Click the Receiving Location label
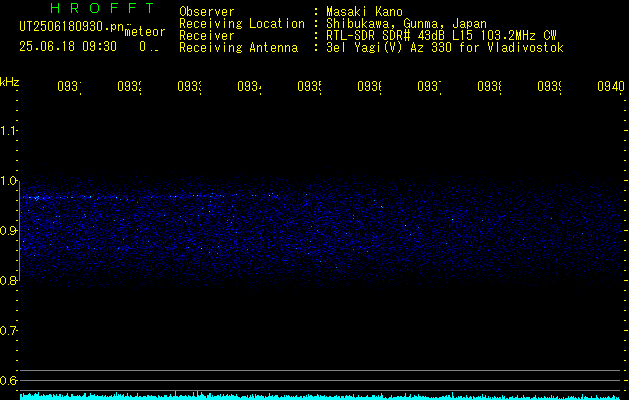This screenshot has width=629, height=400. (x=242, y=24)
